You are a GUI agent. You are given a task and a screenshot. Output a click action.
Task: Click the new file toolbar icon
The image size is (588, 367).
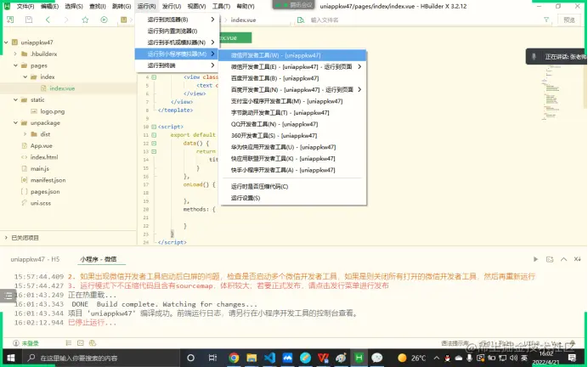(x=10, y=20)
